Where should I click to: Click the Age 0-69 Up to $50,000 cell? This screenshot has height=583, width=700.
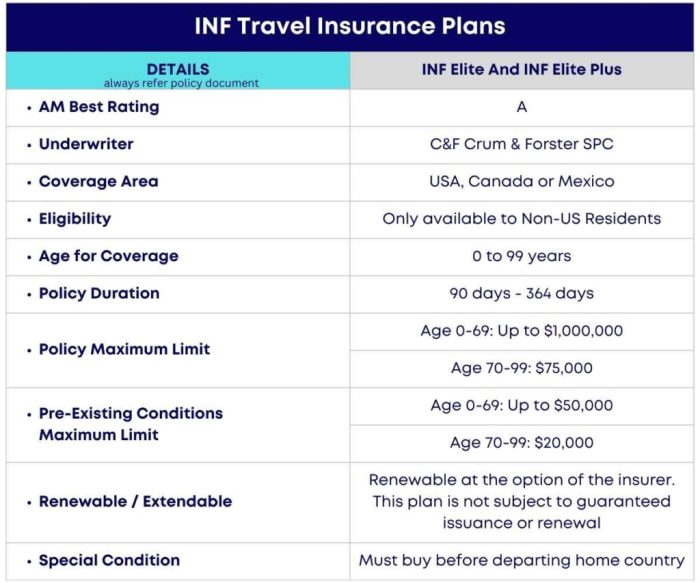pyautogui.click(x=521, y=405)
